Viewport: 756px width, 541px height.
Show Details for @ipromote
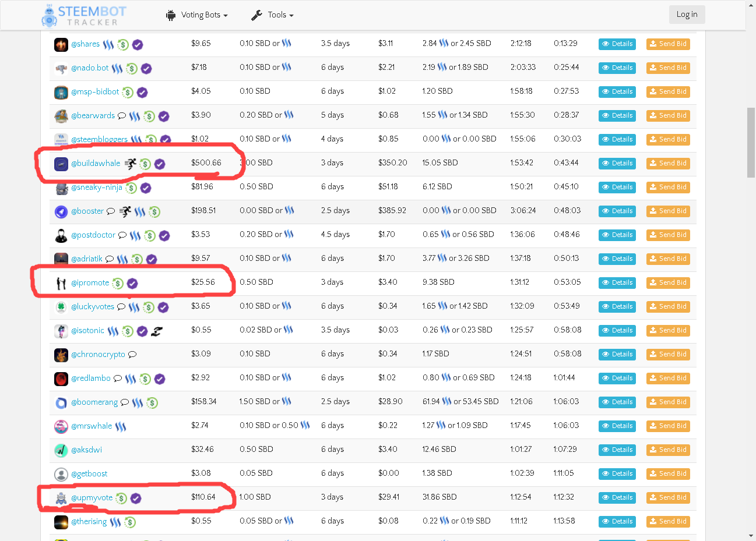click(x=617, y=283)
